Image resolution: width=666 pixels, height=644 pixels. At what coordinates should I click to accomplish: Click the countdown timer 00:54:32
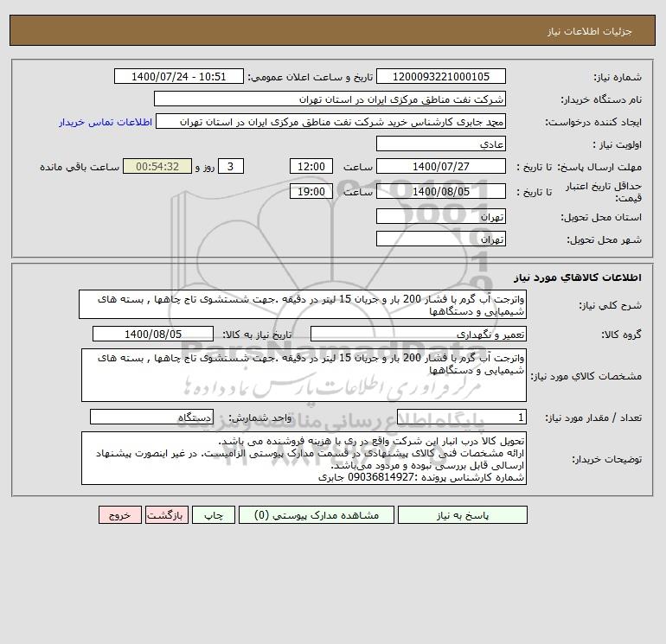point(157,167)
